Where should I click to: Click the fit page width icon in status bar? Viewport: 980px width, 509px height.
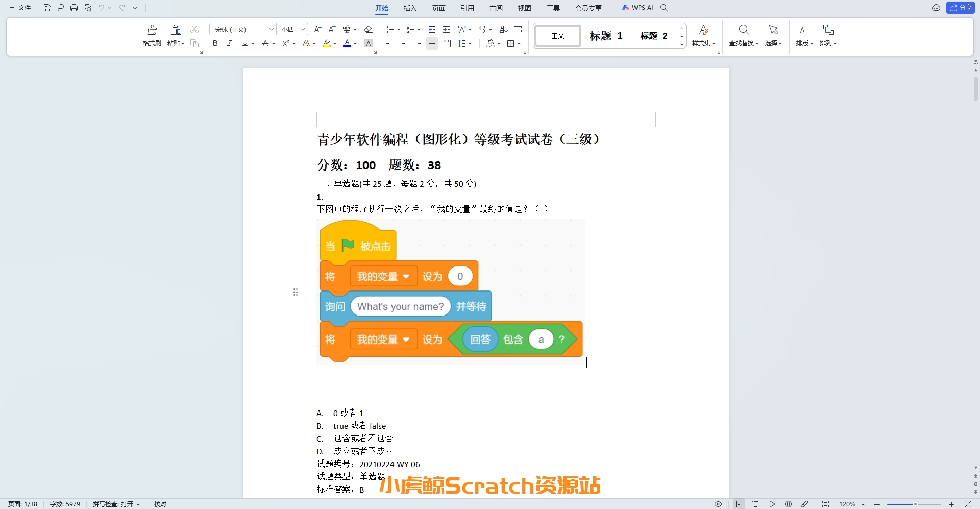point(825,504)
